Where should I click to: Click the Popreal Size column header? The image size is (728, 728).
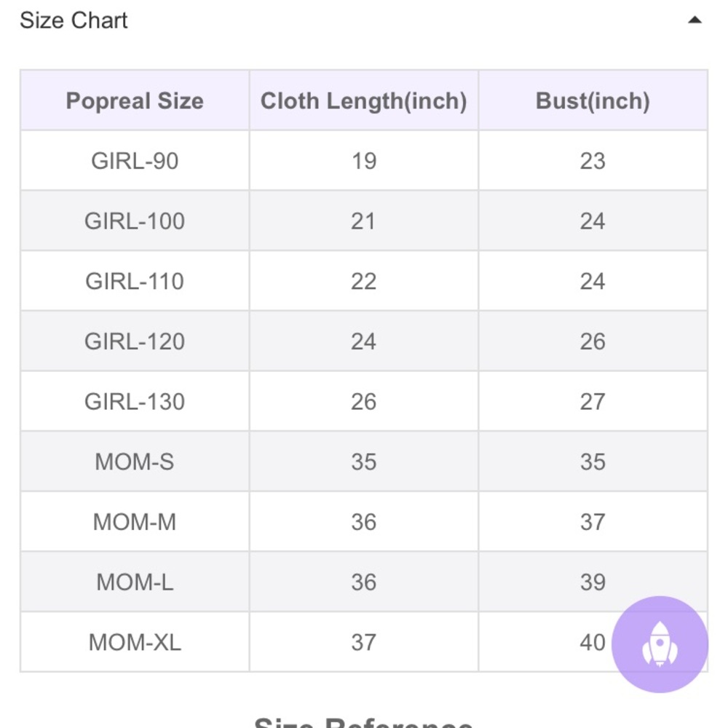click(135, 100)
